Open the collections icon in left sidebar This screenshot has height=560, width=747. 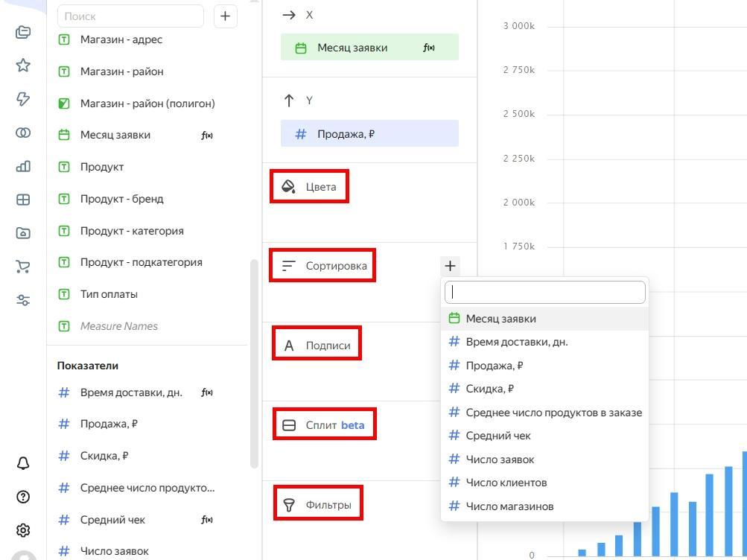coord(23,32)
